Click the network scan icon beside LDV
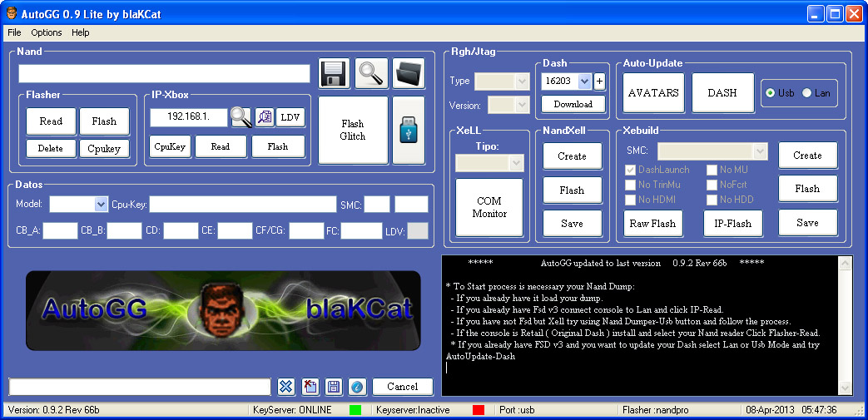Image resolution: width=868 pixels, height=420 pixels. coord(265,117)
